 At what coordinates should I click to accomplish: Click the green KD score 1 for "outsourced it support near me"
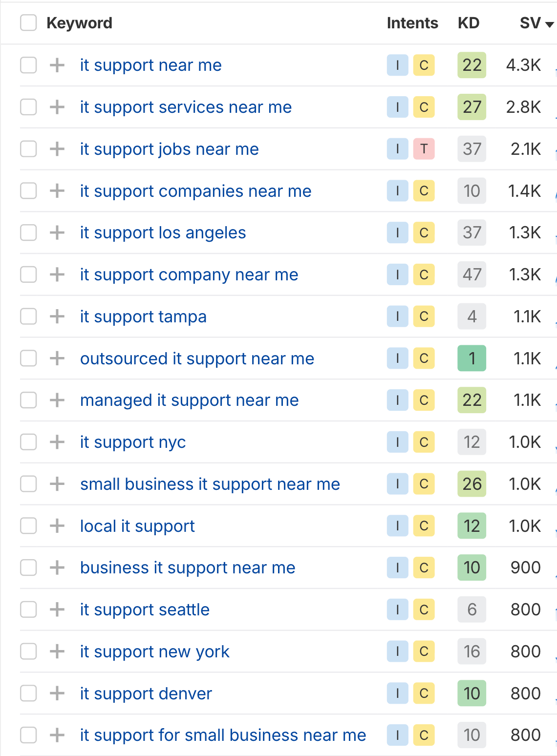(x=471, y=358)
